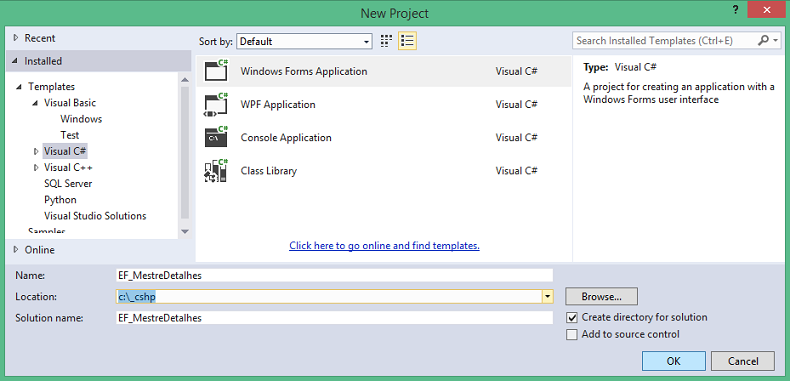The image size is (790, 381).
Task: Open the dialog help question mark
Action: pos(737,10)
